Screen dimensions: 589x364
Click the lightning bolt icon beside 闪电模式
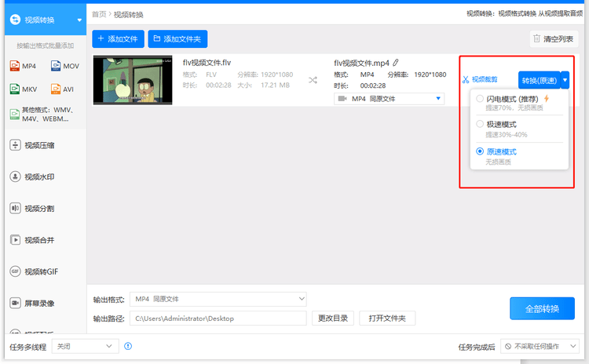pos(547,98)
